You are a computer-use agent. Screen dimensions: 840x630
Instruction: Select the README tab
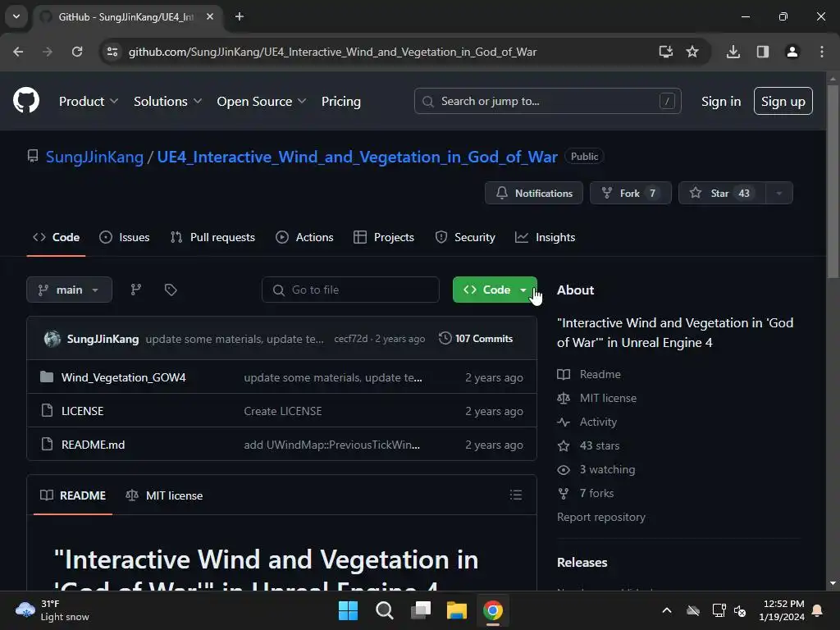[73, 495]
